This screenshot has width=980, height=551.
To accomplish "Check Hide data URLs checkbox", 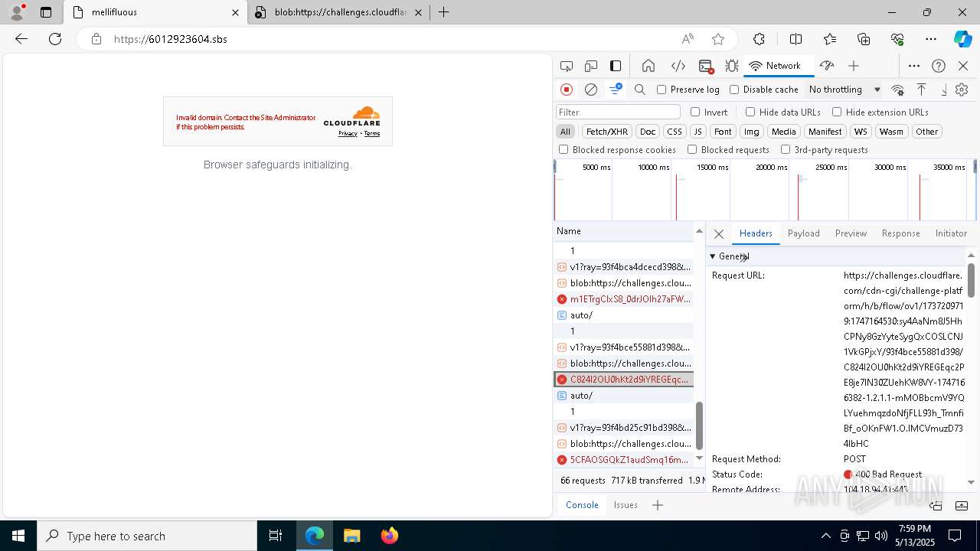I will click(x=750, y=112).
